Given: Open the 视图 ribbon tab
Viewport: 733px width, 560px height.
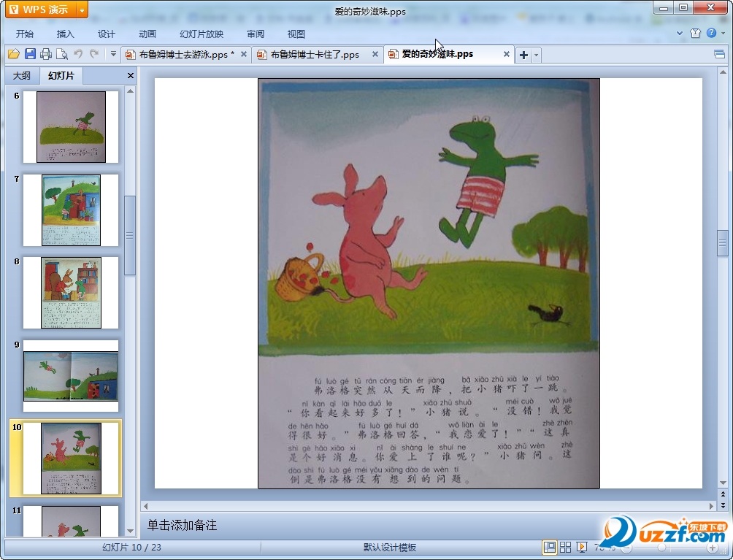Looking at the screenshot, I should pos(296,34).
